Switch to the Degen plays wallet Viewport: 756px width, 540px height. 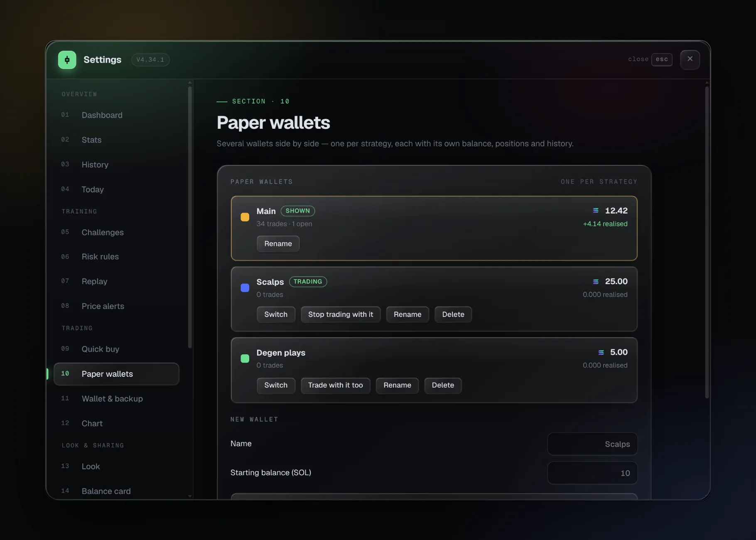[276, 385]
